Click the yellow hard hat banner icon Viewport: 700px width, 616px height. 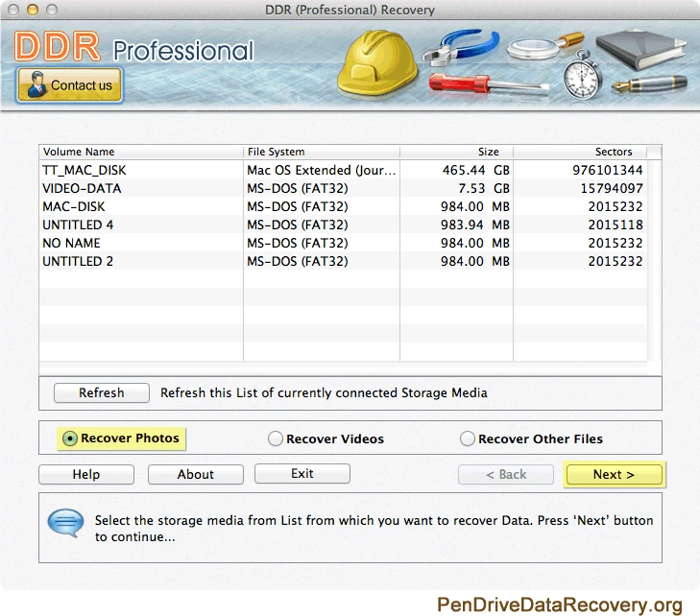[377, 63]
